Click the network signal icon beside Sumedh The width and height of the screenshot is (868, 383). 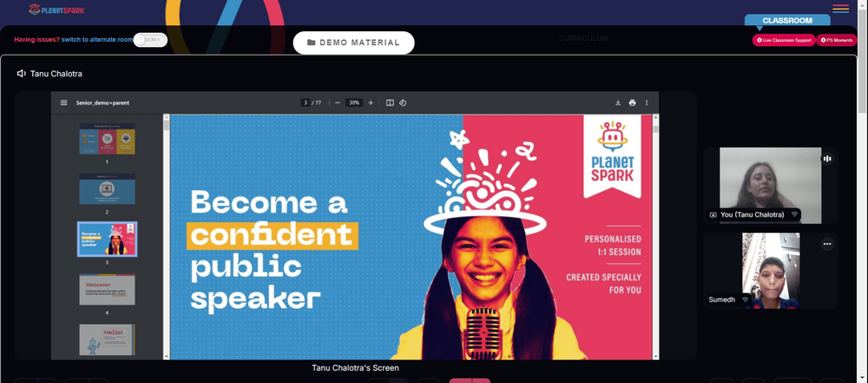pyautogui.click(x=745, y=300)
